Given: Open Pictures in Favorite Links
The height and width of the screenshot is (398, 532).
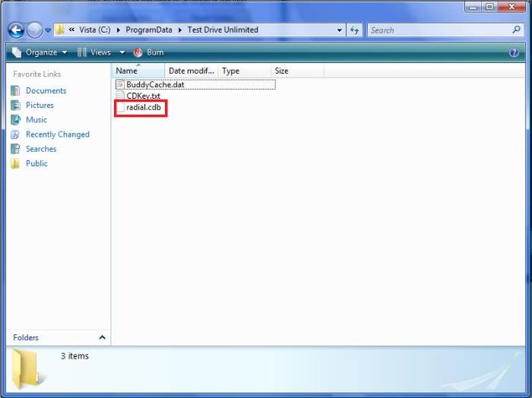Looking at the screenshot, I should [x=40, y=105].
